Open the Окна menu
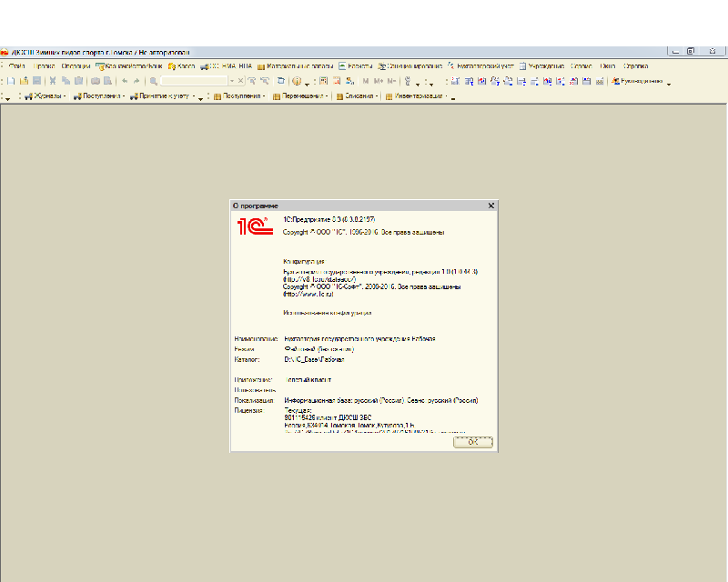The image size is (728, 582). pos(607,65)
